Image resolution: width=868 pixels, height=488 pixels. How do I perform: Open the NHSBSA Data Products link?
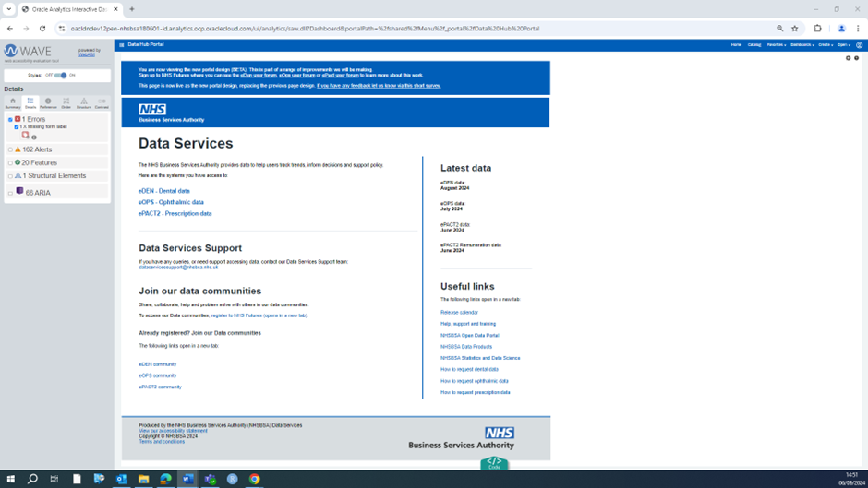(466, 347)
